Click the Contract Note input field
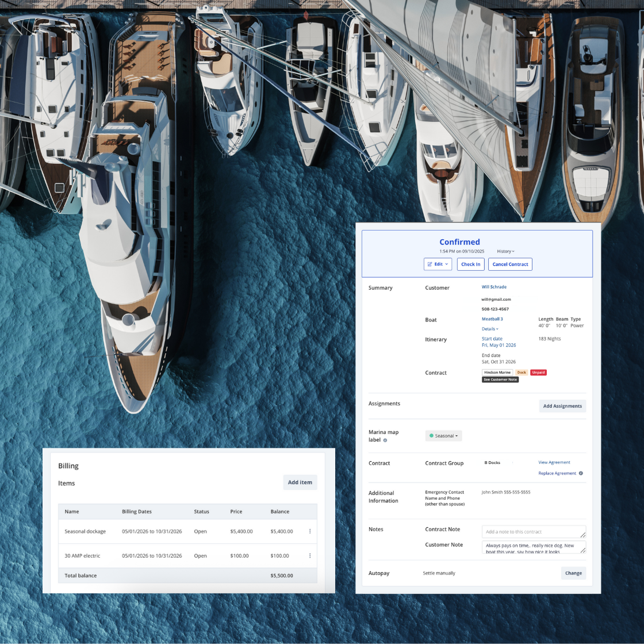 tap(532, 532)
